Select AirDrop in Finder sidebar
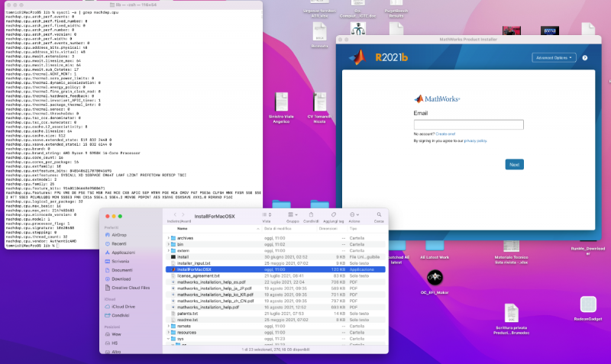 coord(119,235)
